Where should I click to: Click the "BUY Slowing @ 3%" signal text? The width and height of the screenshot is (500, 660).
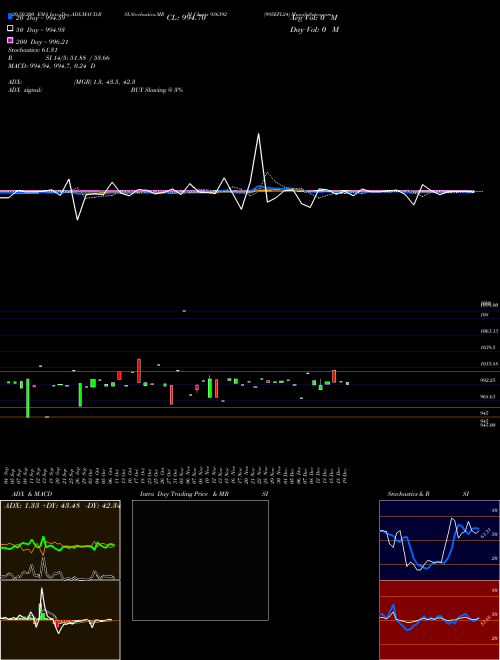click(157, 90)
